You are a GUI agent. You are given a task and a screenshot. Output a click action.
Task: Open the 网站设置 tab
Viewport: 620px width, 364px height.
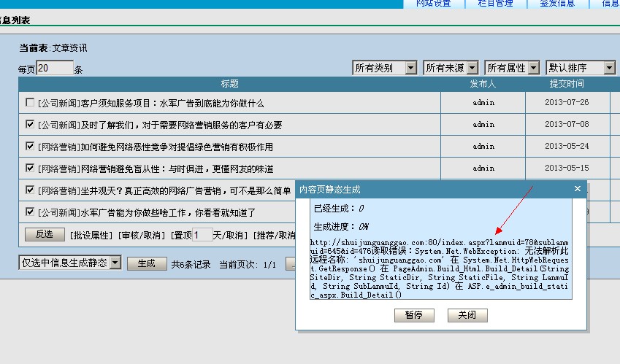pos(434,4)
